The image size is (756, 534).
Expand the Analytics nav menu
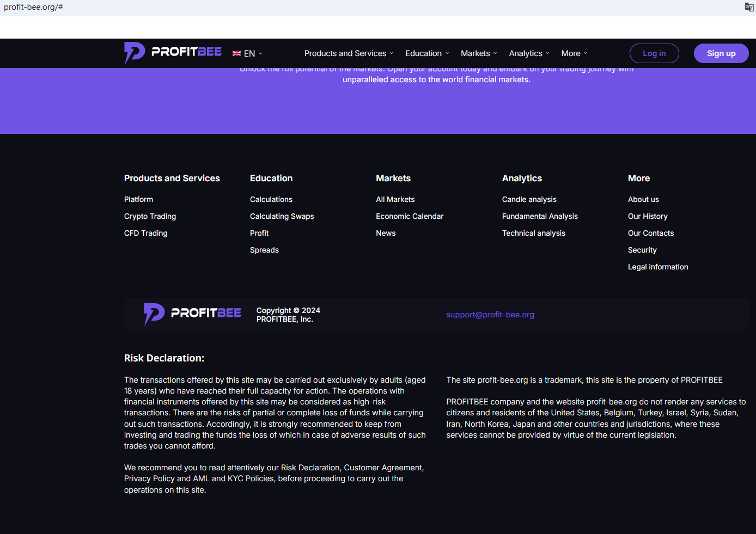pos(529,53)
